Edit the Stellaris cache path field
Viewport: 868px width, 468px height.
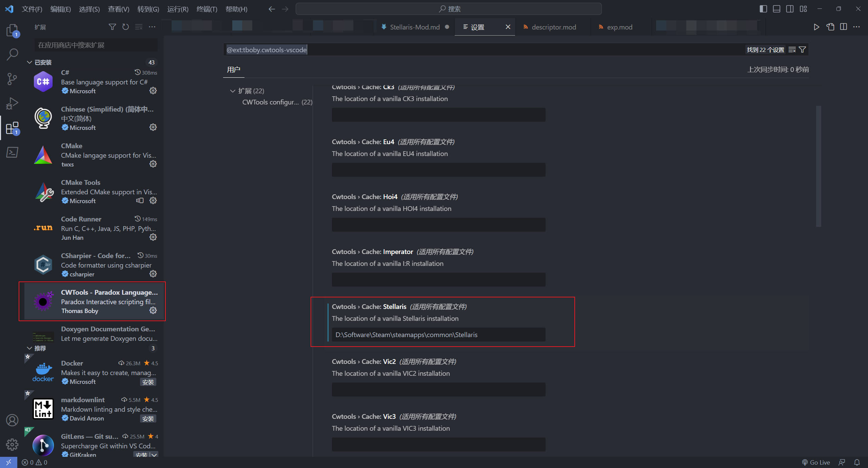coord(438,335)
